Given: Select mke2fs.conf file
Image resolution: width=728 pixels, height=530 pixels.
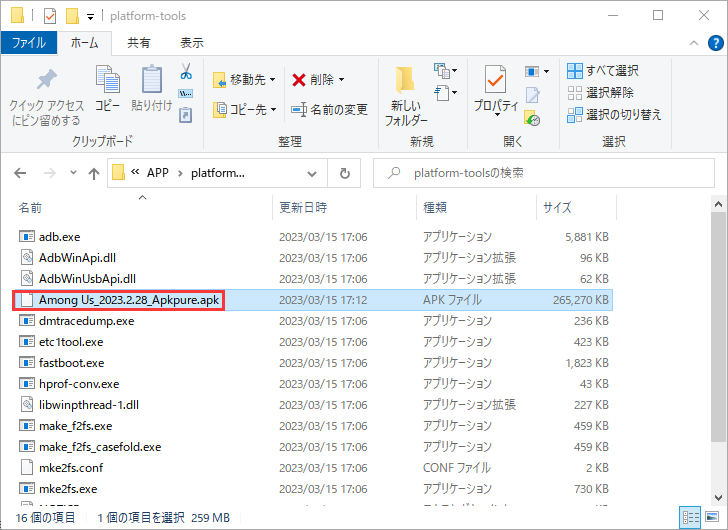Looking at the screenshot, I should point(313,468).
